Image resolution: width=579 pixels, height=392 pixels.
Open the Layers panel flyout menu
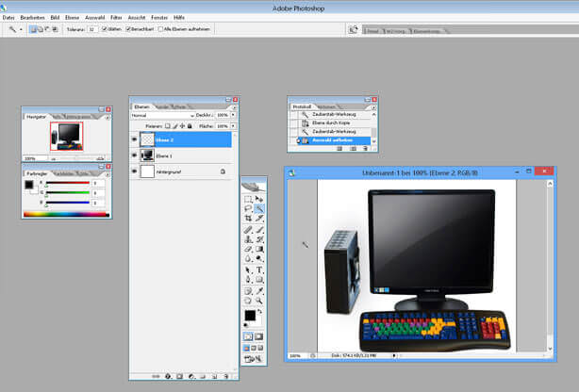234,107
